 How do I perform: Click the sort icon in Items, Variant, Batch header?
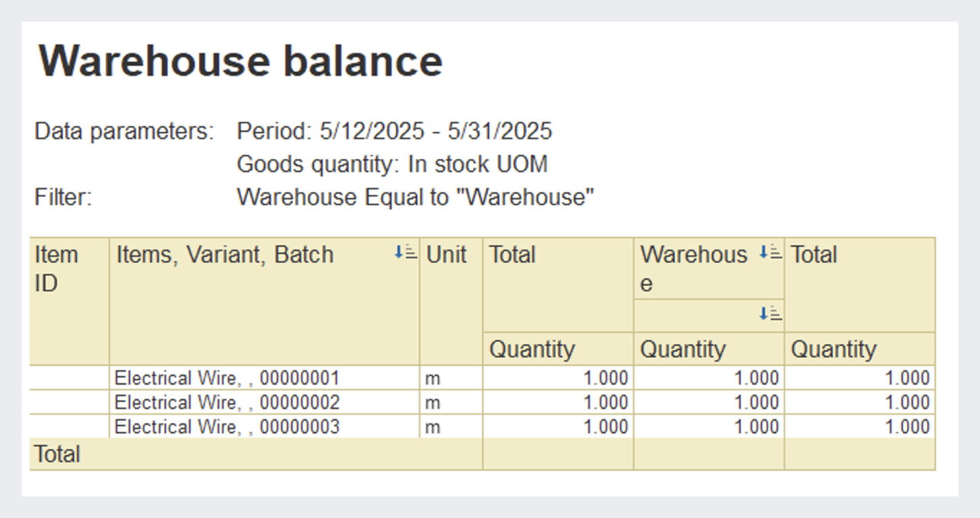(406, 253)
